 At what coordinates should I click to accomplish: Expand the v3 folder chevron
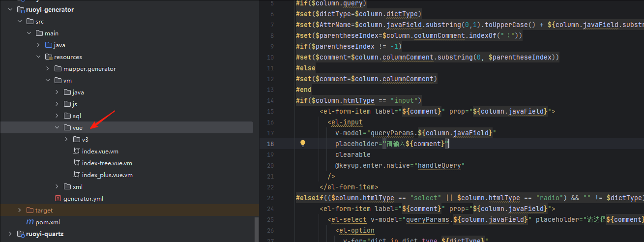[x=66, y=140]
